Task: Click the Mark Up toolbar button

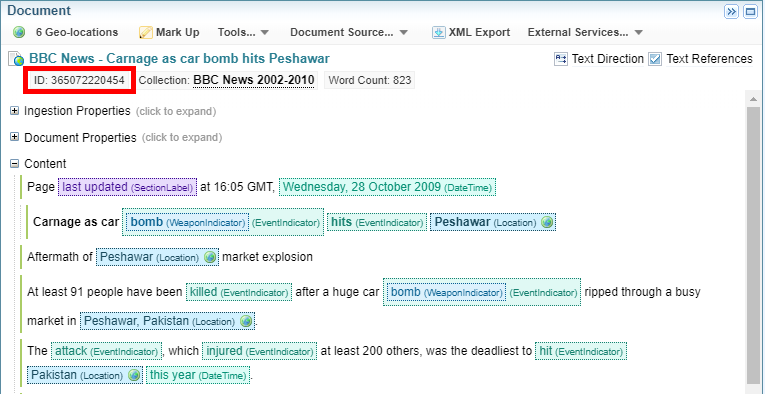Action: [x=169, y=33]
